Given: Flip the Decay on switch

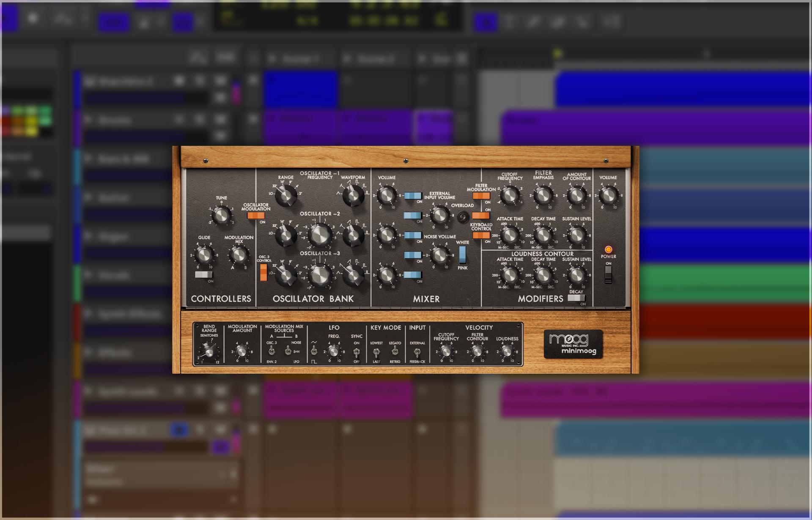Looking at the screenshot, I should pyautogui.click(x=576, y=298).
